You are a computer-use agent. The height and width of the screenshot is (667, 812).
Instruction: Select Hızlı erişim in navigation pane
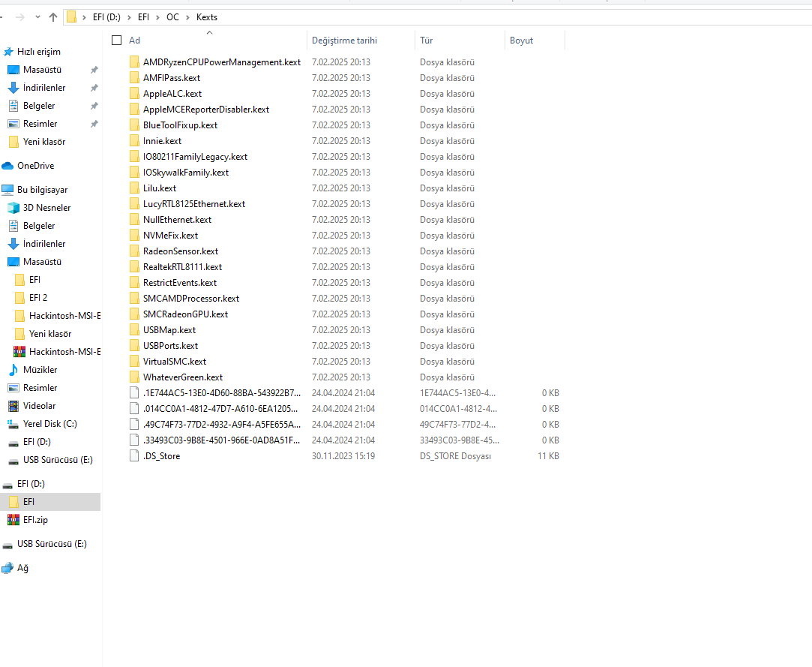[x=38, y=52]
